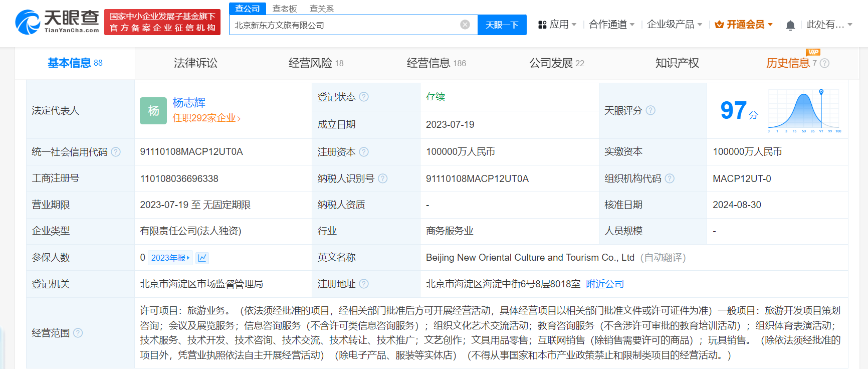This screenshot has height=369, width=868.
Task: Open the 历史信息 VIP tab
Action: 791,63
